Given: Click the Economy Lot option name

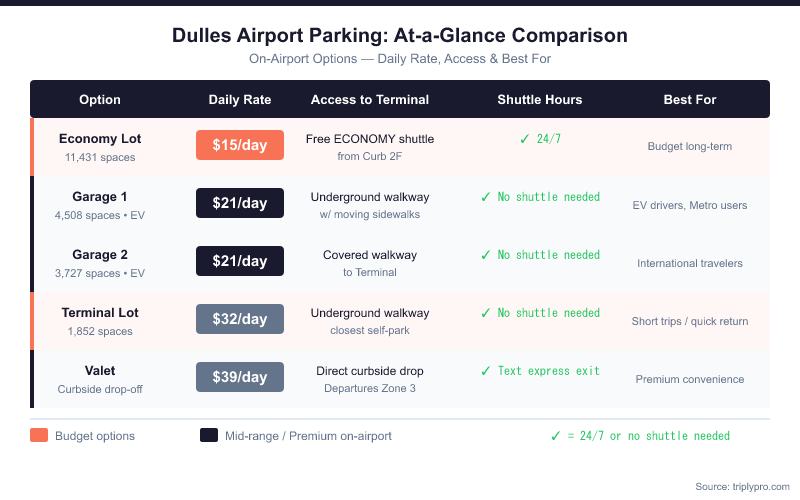Looking at the screenshot, I should 100,139.
